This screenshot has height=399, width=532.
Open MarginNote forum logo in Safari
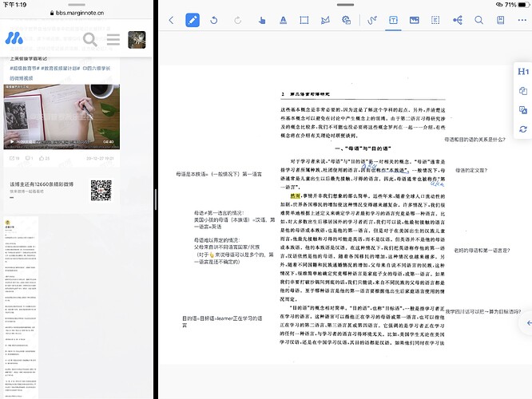pos(14,38)
